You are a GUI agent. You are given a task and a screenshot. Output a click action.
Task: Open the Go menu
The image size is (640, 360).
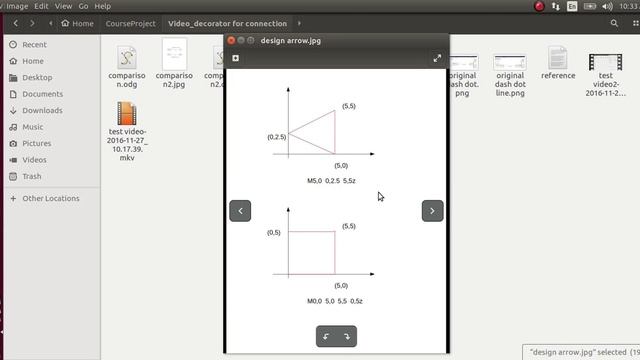click(83, 6)
